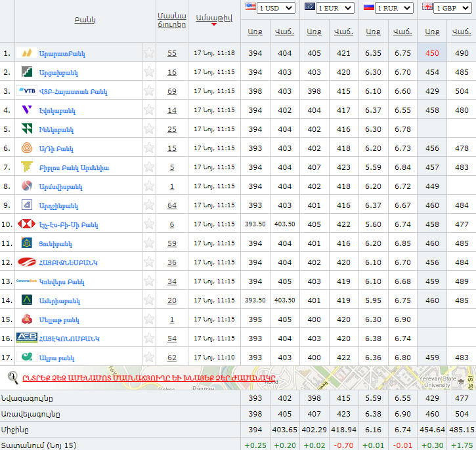
Task: Click ԱրարատԲանկ highlighted GBP rate 450
Action: pos(432,53)
